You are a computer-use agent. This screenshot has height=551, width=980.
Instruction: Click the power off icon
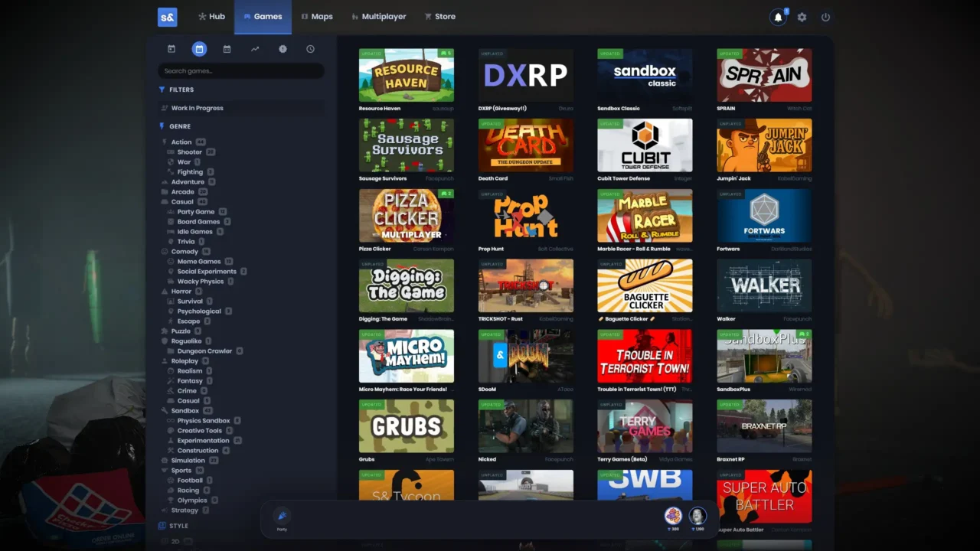click(x=825, y=17)
